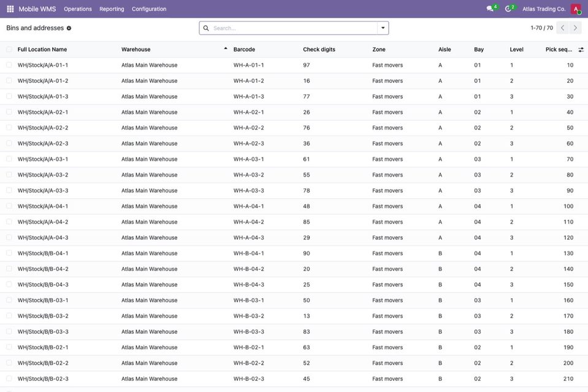This screenshot has height=392, width=588.
Task: Click Atlas Main Warehouse in WH-A-04-2 row
Action: coord(149,221)
